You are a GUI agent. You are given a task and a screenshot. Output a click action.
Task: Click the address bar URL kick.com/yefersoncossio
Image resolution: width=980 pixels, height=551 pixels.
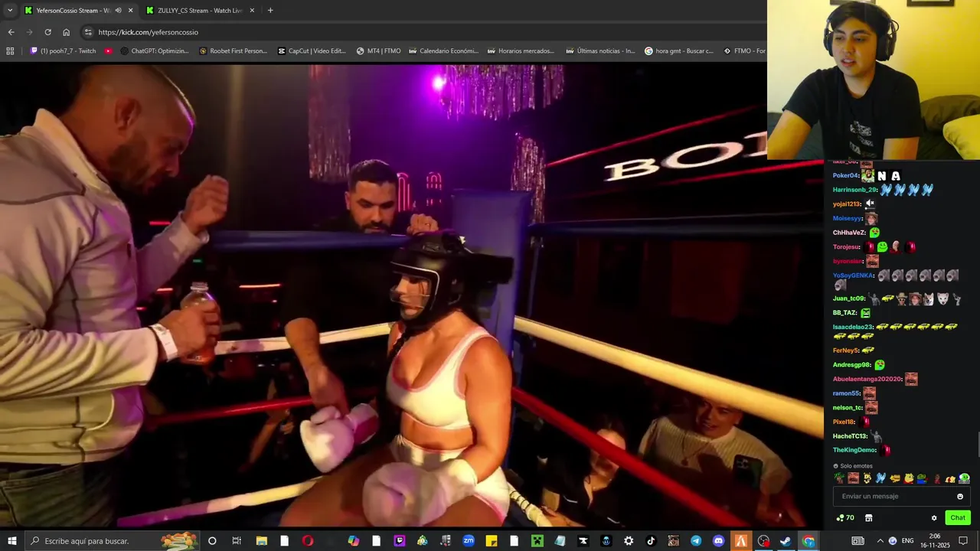pos(148,32)
